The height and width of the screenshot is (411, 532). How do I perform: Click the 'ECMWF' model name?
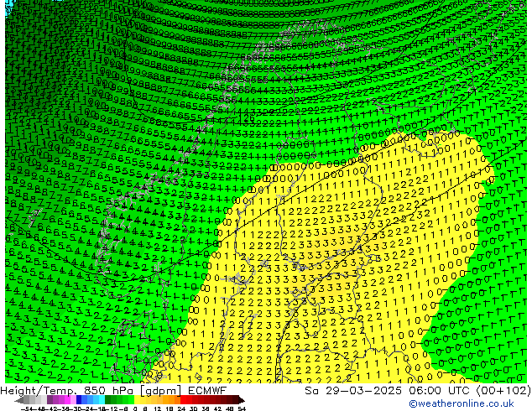click(x=207, y=391)
